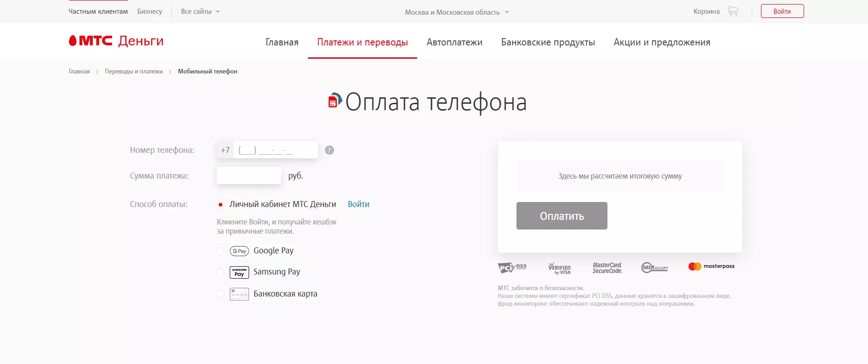Open the Банковские продукты tab
Viewport: 868px width, 364px height.
[548, 42]
